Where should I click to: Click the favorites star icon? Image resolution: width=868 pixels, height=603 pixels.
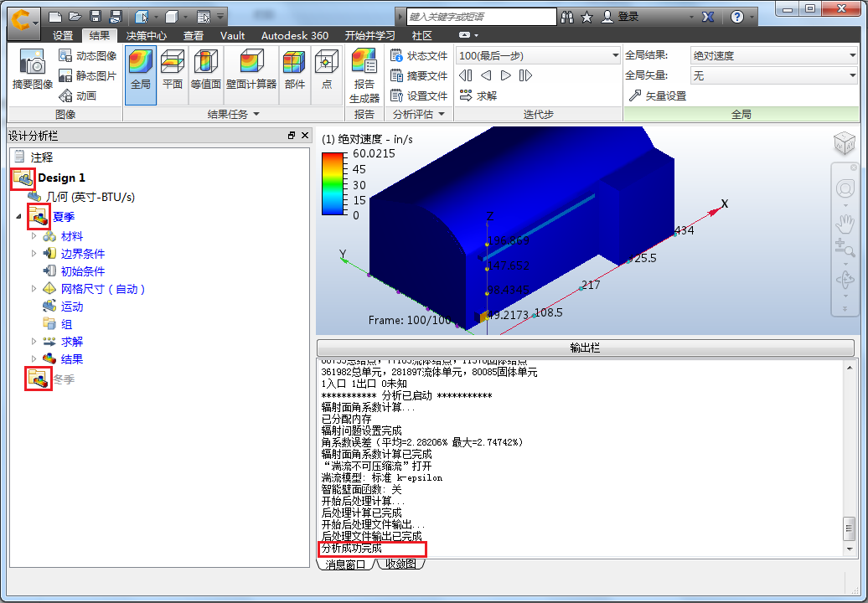click(586, 17)
